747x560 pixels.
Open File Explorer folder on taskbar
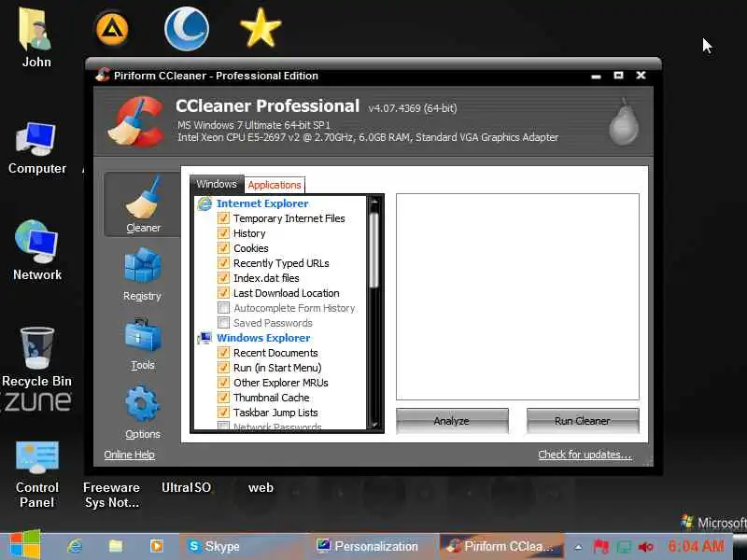(116, 546)
